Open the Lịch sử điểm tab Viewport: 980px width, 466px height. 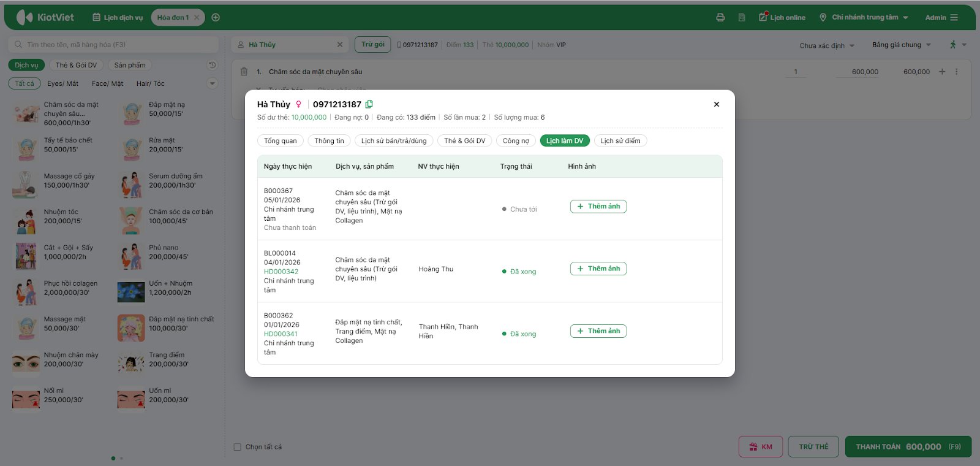pos(620,141)
